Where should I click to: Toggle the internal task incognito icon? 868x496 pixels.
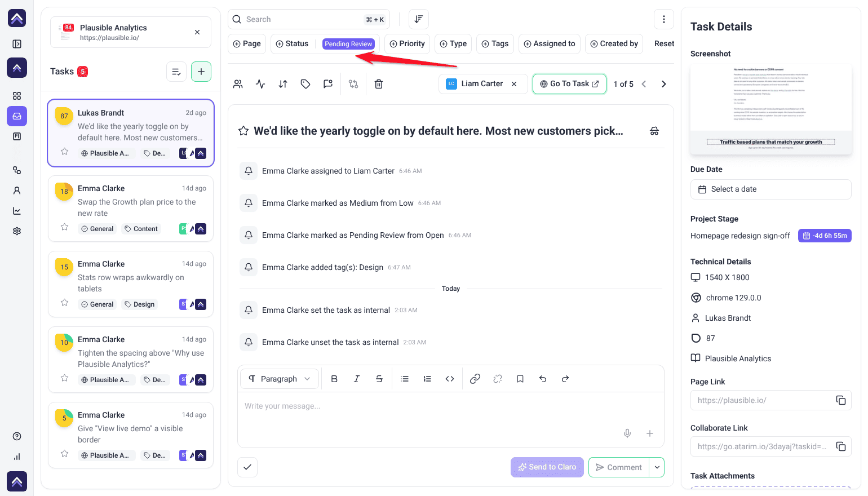(654, 131)
